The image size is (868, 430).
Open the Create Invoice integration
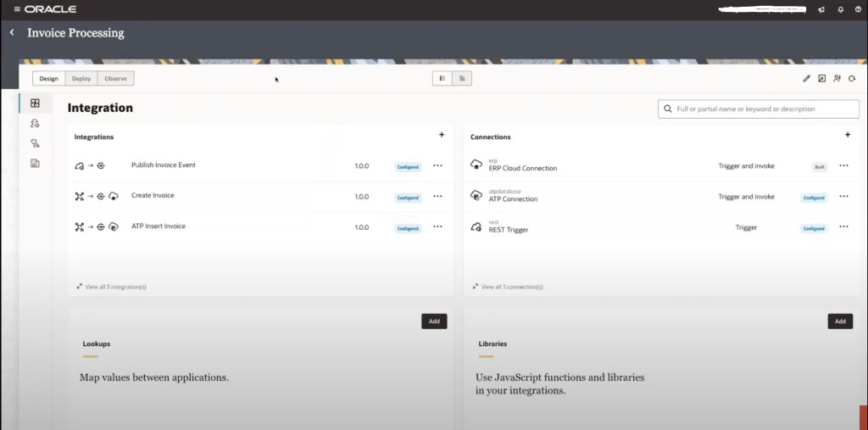point(153,196)
